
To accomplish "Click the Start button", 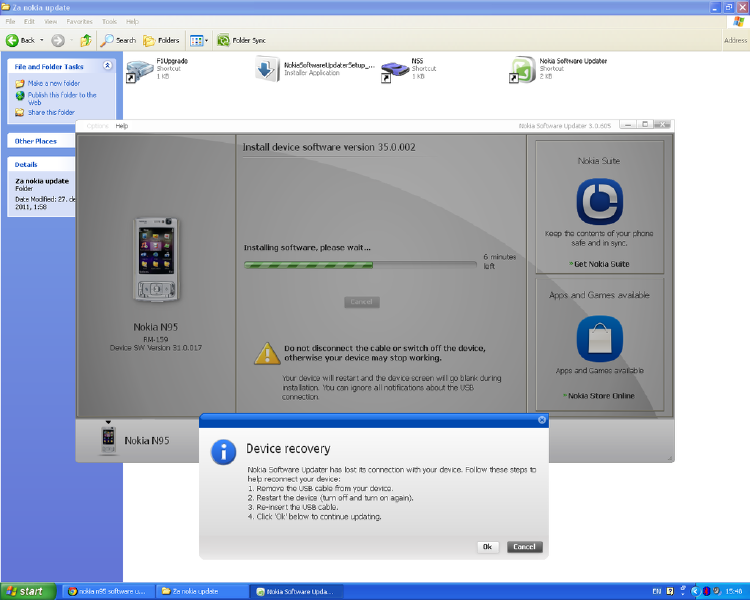I will pos(28,591).
